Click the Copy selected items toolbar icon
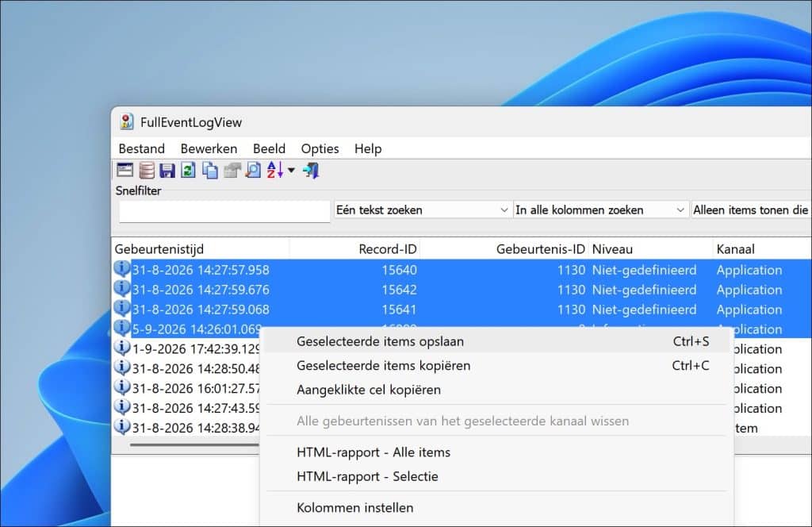Viewport: 812px width, 527px height. click(x=209, y=170)
